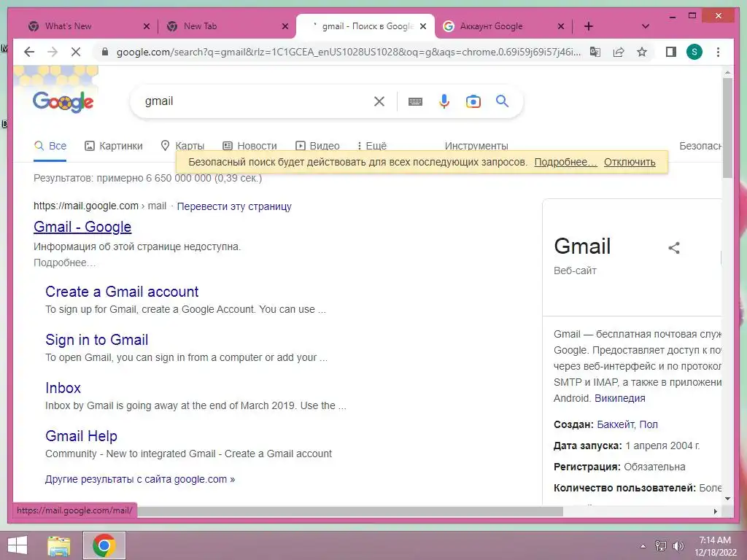Close the Аккаунт Google tab
Viewport: 747px width, 560px height.
pos(561,26)
